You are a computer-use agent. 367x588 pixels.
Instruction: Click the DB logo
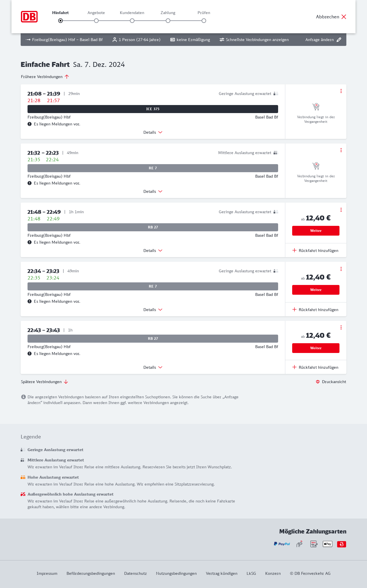pos(29,17)
